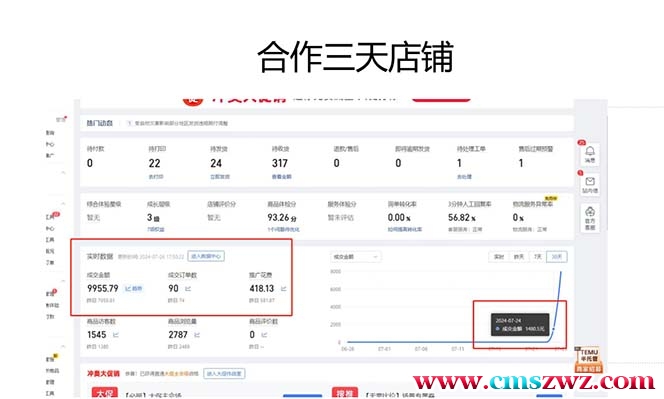Click 去打印 link under 待打印 22
This screenshot has height=399, width=664.
tap(156, 177)
